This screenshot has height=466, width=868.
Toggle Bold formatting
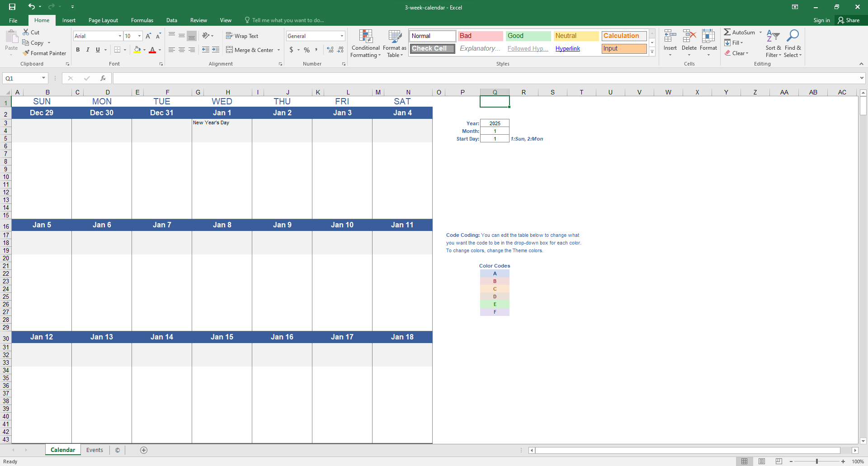coord(78,50)
